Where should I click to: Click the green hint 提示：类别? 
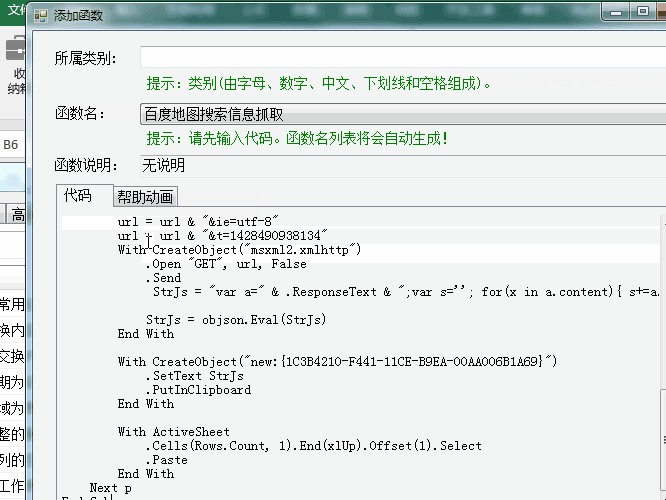[319, 83]
